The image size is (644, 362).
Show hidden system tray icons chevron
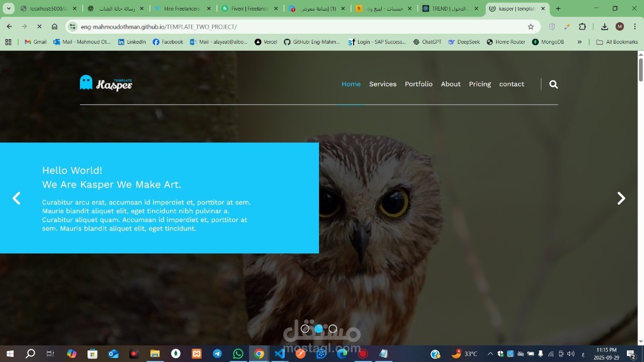pos(490,354)
